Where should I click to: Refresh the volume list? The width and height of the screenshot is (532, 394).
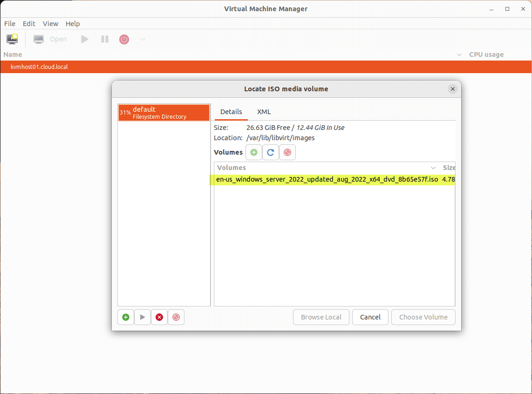pyautogui.click(x=270, y=152)
